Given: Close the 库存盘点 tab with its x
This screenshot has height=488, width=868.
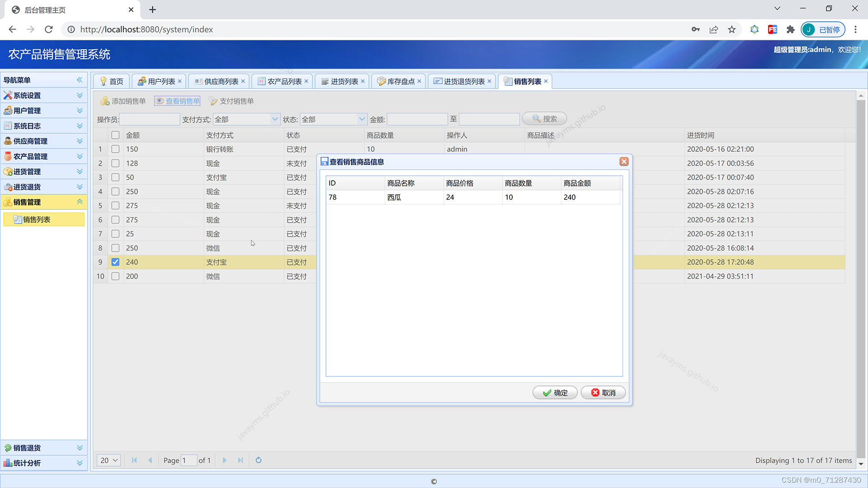Looking at the screenshot, I should 420,81.
